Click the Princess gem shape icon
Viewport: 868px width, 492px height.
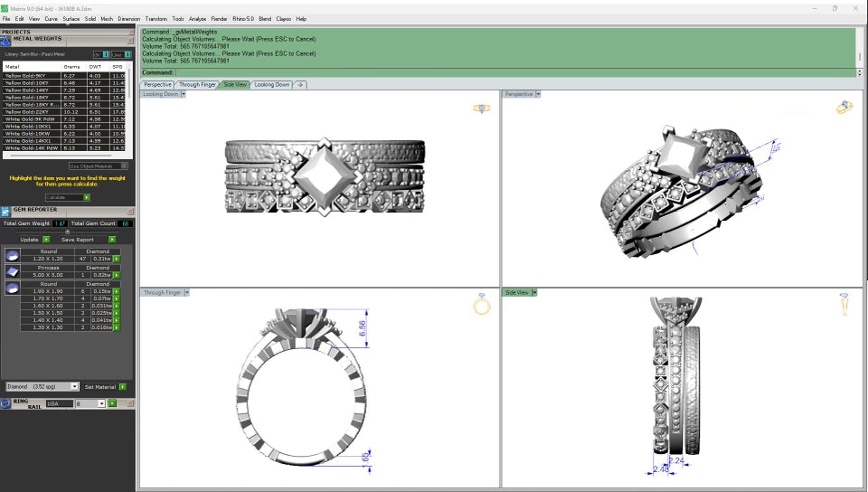pos(12,271)
